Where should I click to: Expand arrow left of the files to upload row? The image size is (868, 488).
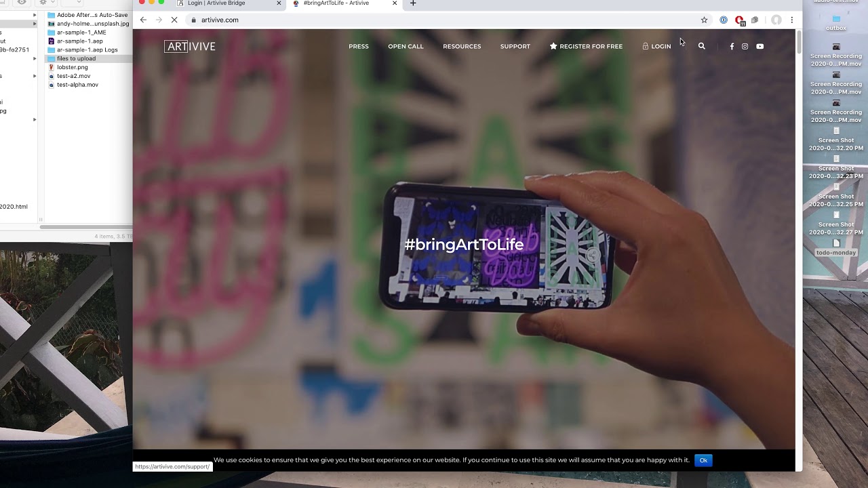click(x=35, y=58)
